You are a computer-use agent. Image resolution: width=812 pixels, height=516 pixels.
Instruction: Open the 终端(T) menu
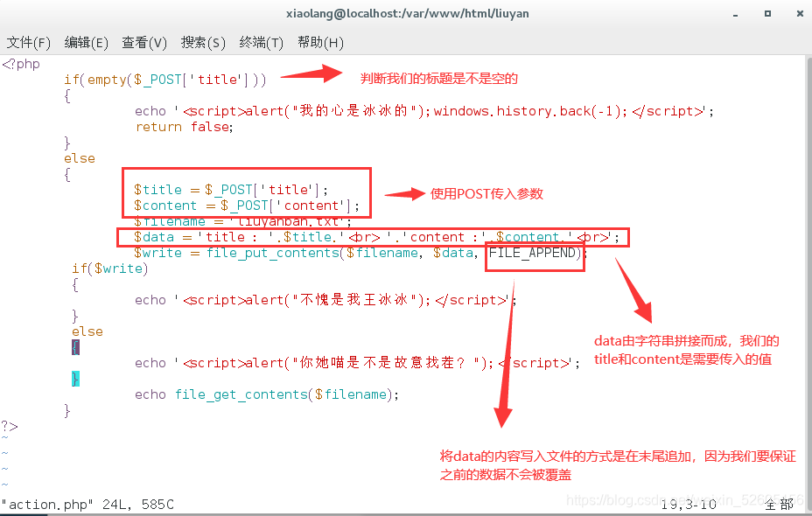262,43
